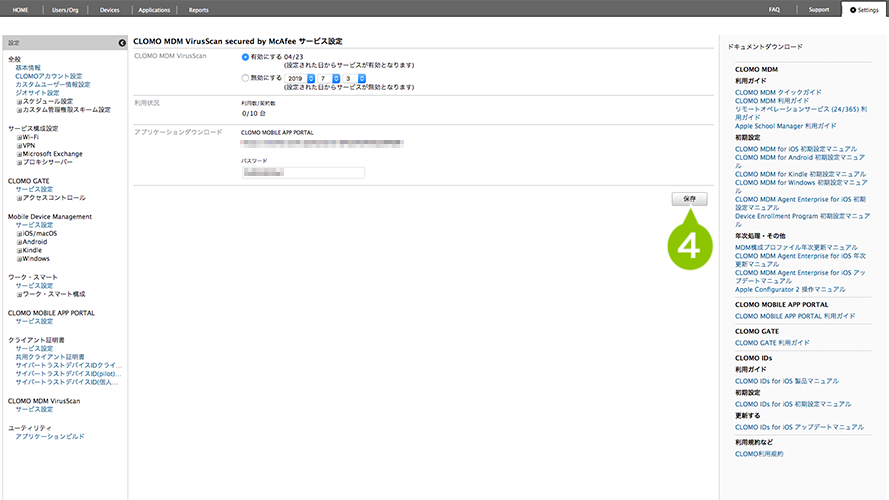Open クライアント証明書 サービス設定 link
The width and height of the screenshot is (889, 500).
pyautogui.click(x=34, y=349)
